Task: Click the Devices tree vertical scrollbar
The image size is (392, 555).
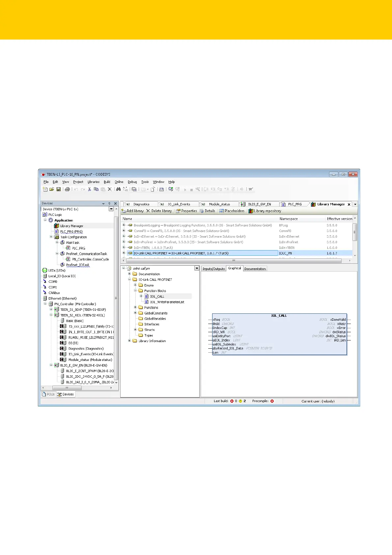Action: coord(116,298)
